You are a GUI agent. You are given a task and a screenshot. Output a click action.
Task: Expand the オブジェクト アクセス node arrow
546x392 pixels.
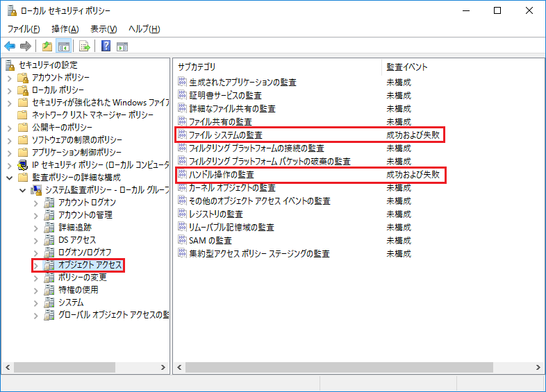tap(35, 266)
